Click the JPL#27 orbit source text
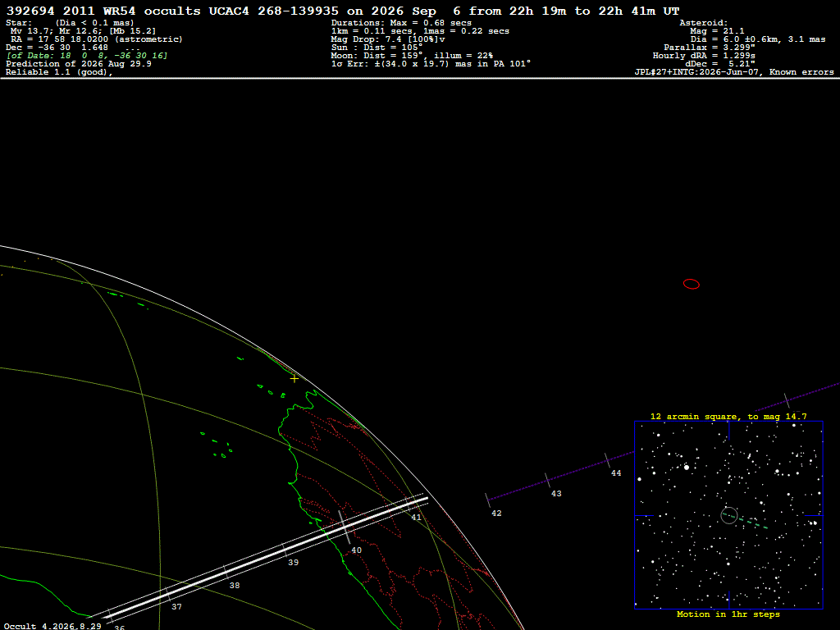This screenshot has width=840, height=630. click(x=734, y=72)
